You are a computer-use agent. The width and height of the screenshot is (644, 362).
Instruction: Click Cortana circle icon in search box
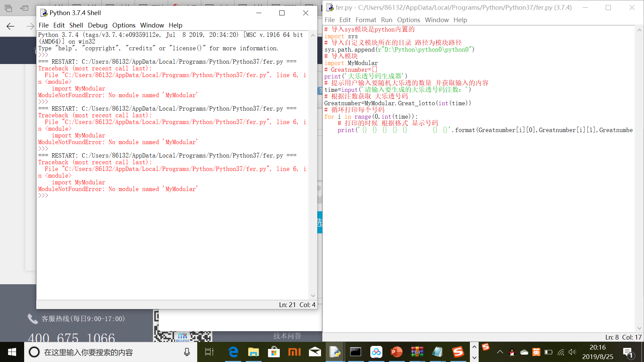(34, 352)
